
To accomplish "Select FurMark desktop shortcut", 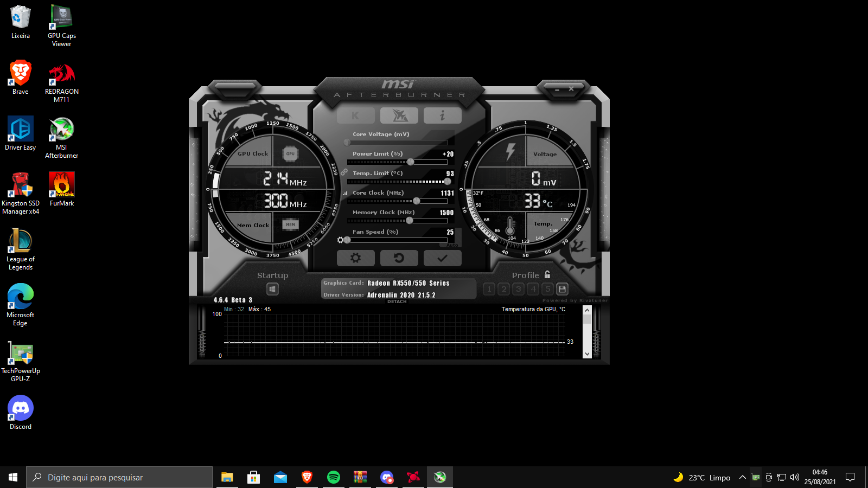I will (62, 189).
